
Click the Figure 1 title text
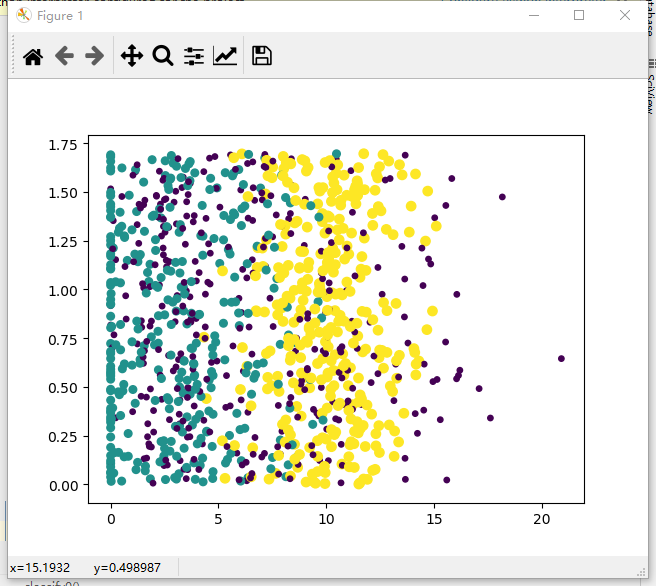[x=60, y=16]
